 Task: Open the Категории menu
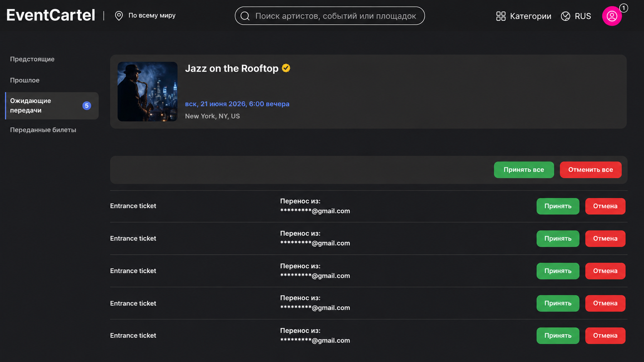(x=530, y=16)
